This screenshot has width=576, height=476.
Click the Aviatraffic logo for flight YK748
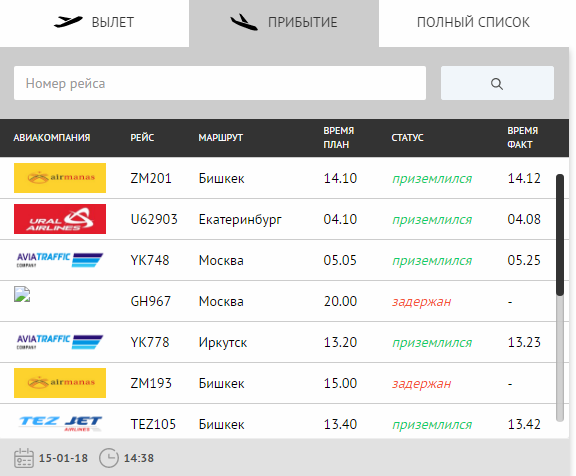(60, 260)
